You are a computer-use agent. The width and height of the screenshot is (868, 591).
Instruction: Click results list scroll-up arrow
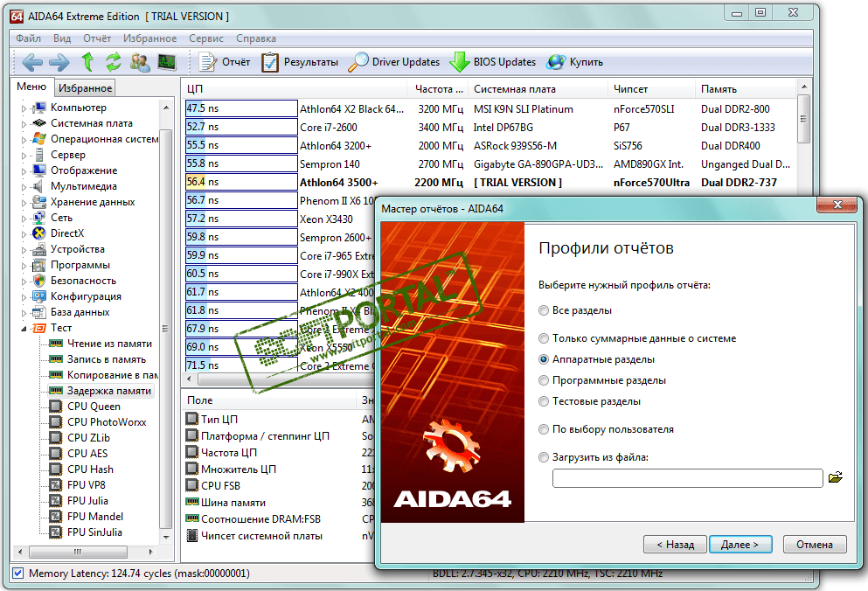click(804, 87)
